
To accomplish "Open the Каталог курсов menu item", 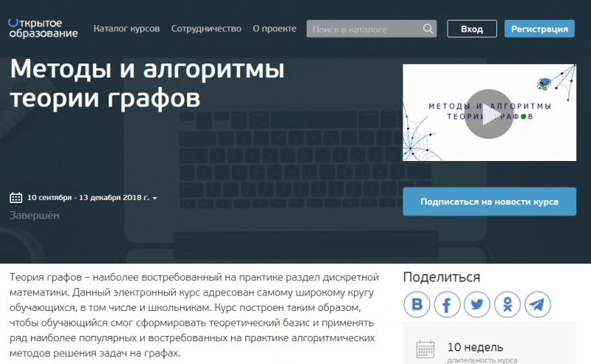I will [126, 29].
